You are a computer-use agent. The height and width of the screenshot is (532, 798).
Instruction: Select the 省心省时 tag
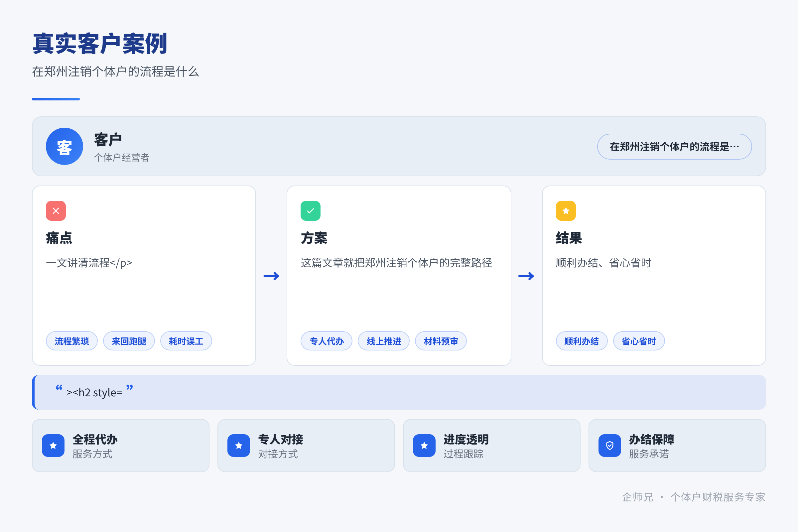pyautogui.click(x=639, y=341)
